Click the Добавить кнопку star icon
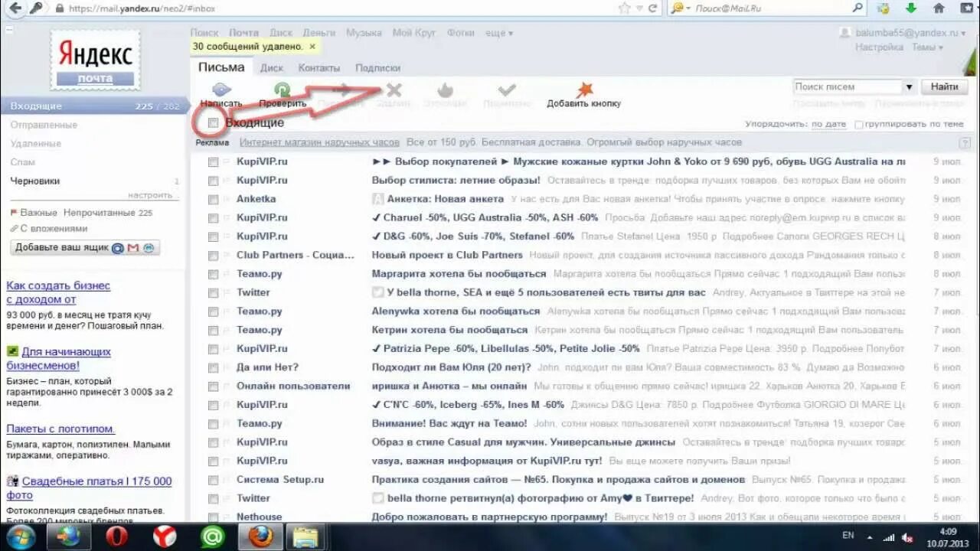The height and width of the screenshot is (551, 980). tap(584, 89)
